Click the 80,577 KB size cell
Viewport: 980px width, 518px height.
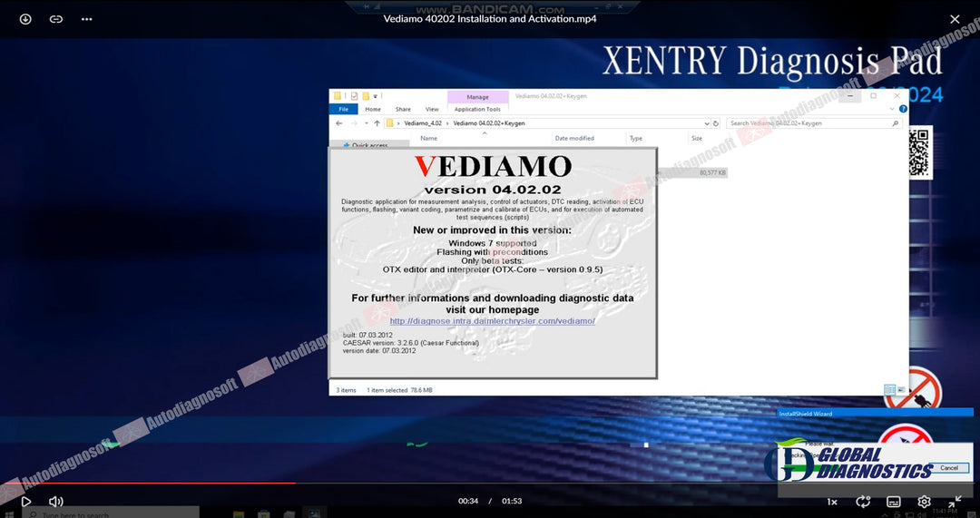pyautogui.click(x=712, y=172)
